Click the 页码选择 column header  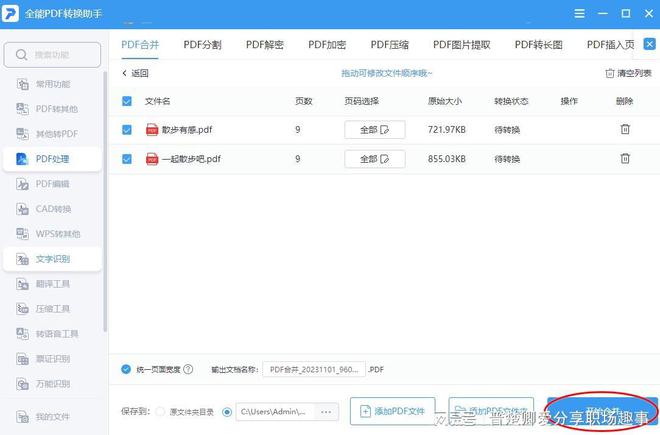[361, 101]
